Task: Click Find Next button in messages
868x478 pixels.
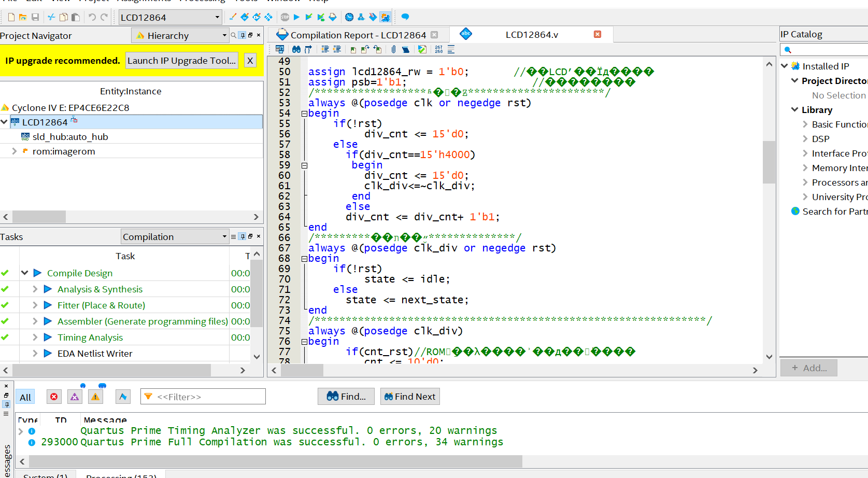Action: tap(410, 397)
